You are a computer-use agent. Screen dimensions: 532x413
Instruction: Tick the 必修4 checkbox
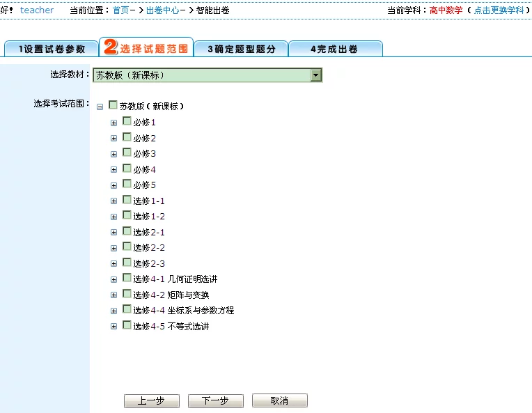(127, 168)
